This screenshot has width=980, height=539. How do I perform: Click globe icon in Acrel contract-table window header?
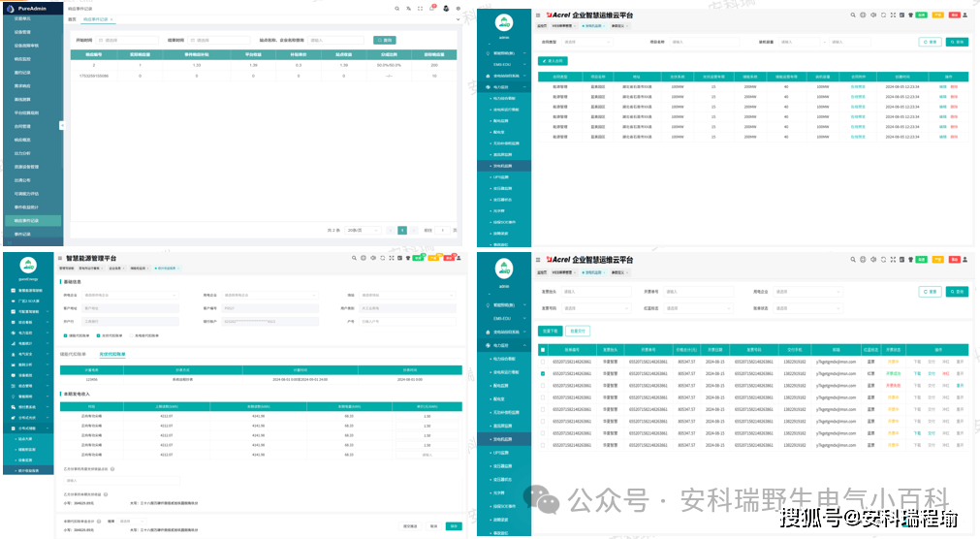coord(863,15)
